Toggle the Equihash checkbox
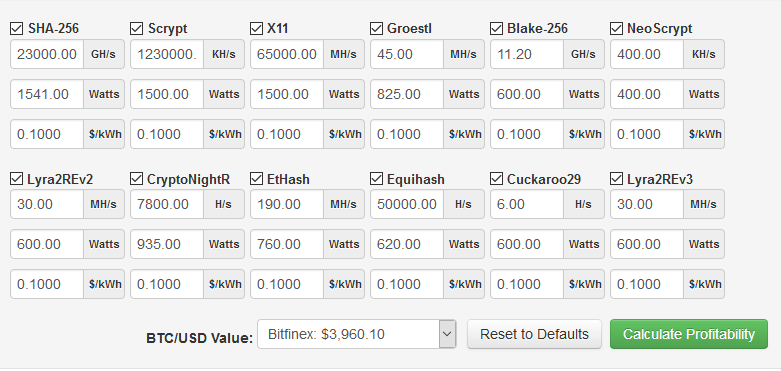 pyautogui.click(x=377, y=179)
